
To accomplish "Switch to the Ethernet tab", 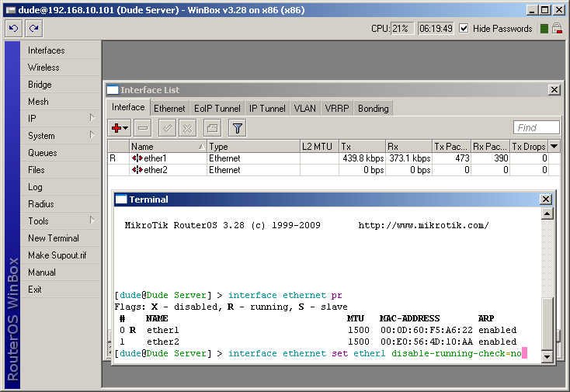I will (169, 109).
